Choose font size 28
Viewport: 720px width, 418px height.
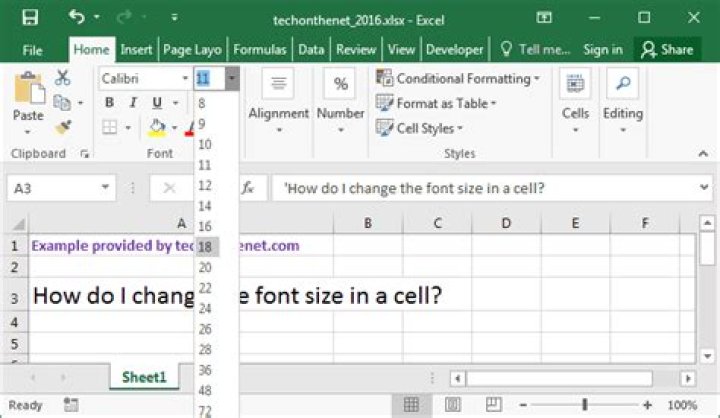(205, 350)
